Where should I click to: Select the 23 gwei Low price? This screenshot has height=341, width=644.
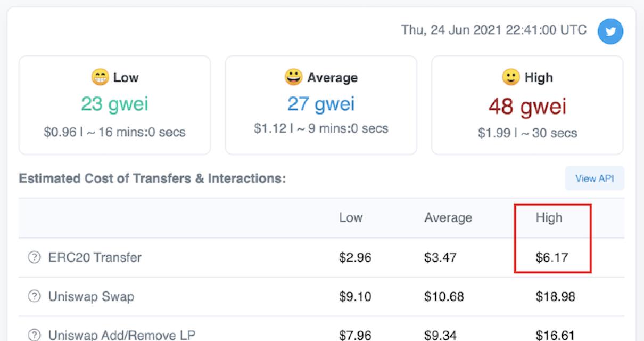(114, 104)
